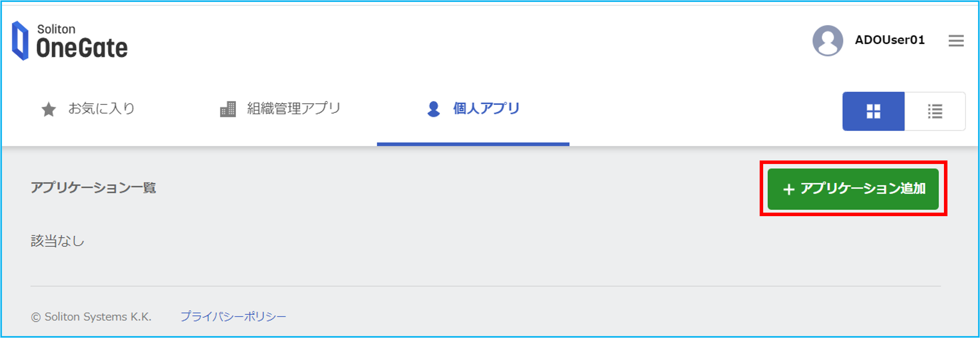
Task: Open the お気に入り tab
Action: [x=88, y=109]
